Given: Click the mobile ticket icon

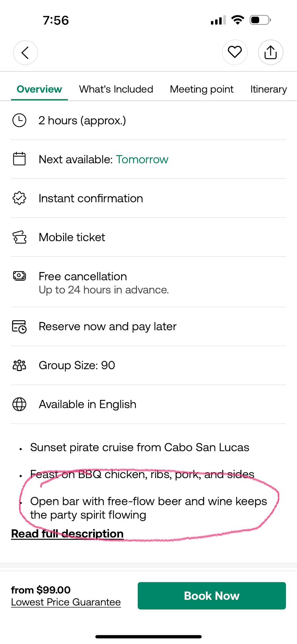Looking at the screenshot, I should pyautogui.click(x=19, y=237).
